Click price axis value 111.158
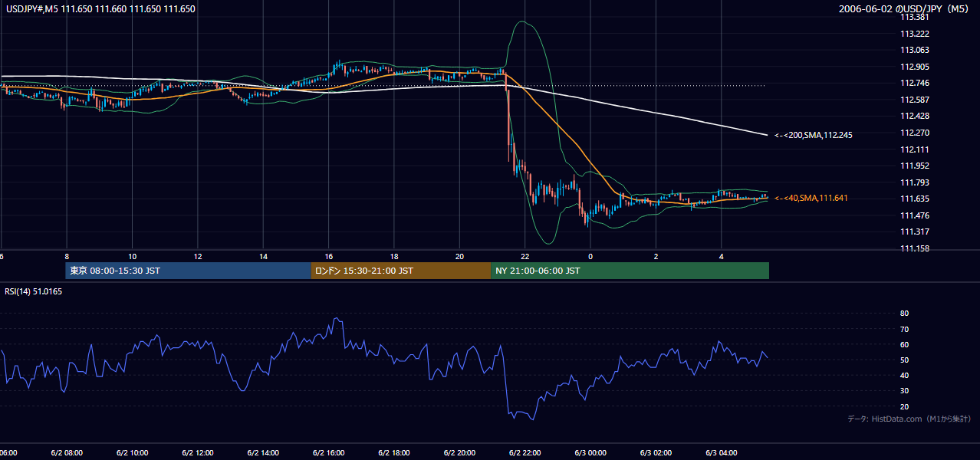The image size is (980, 460). pos(915,248)
